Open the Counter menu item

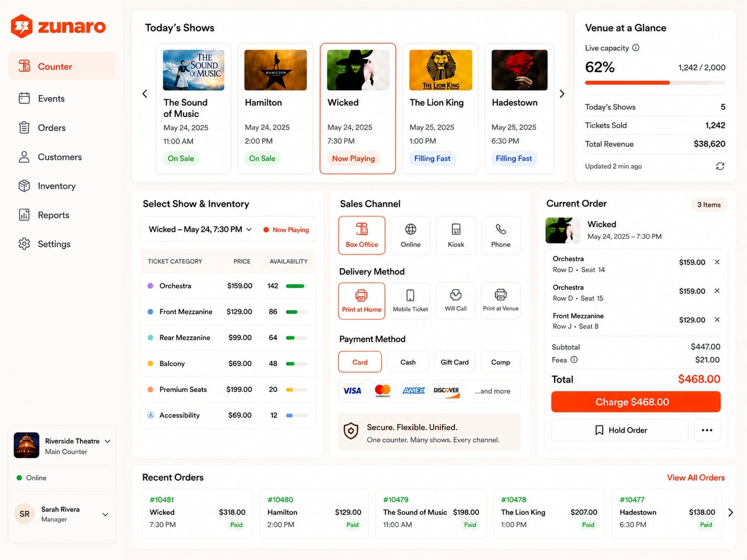(62, 66)
